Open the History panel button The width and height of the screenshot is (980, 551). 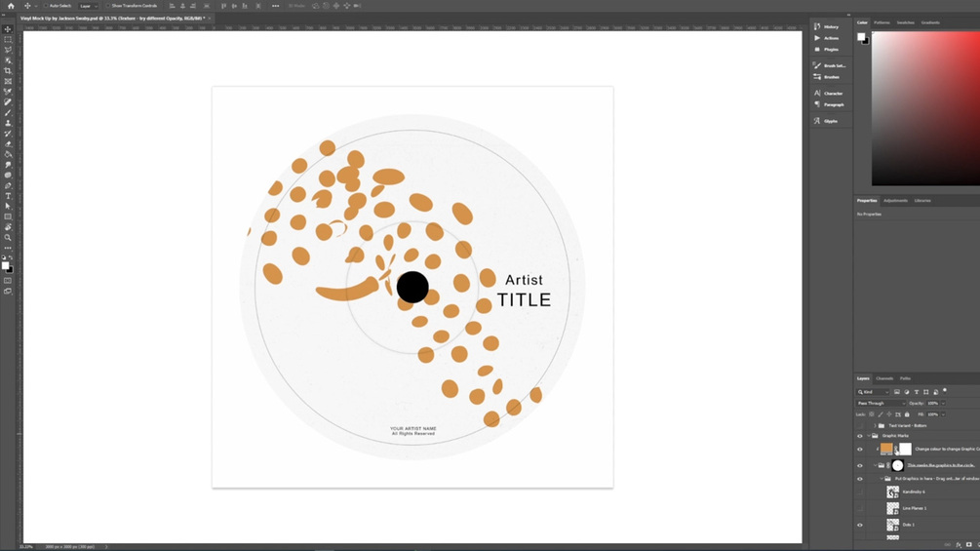(827, 27)
